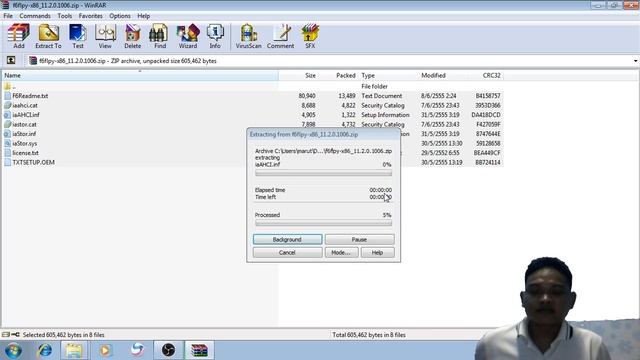The width and height of the screenshot is (640, 360).
Task: Sort by Type column header
Action: [x=388, y=76]
